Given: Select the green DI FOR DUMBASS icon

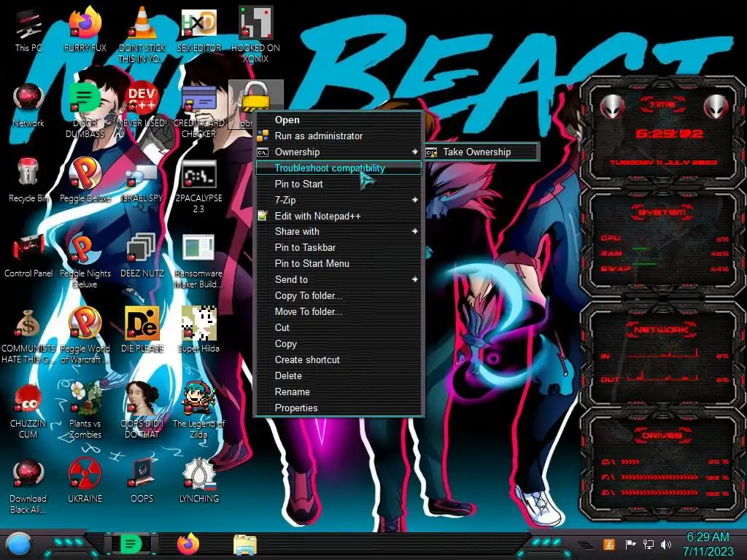Looking at the screenshot, I should click(x=85, y=110).
